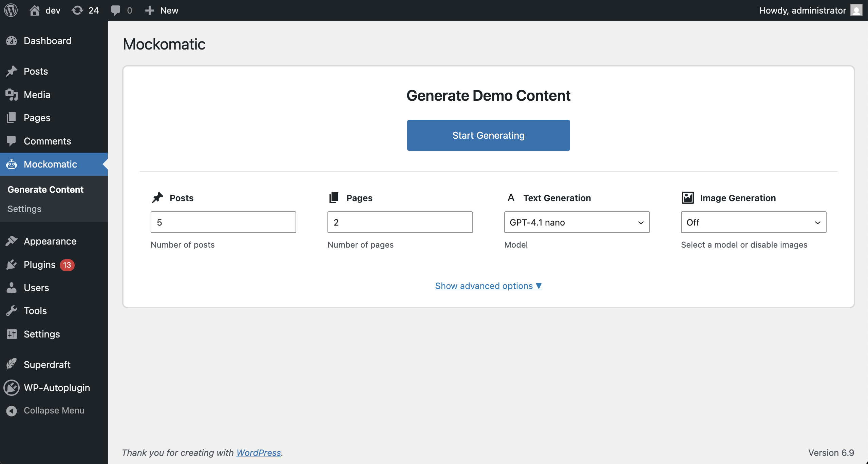Open main Settings menu item
The height and width of the screenshot is (464, 868).
[54, 334]
